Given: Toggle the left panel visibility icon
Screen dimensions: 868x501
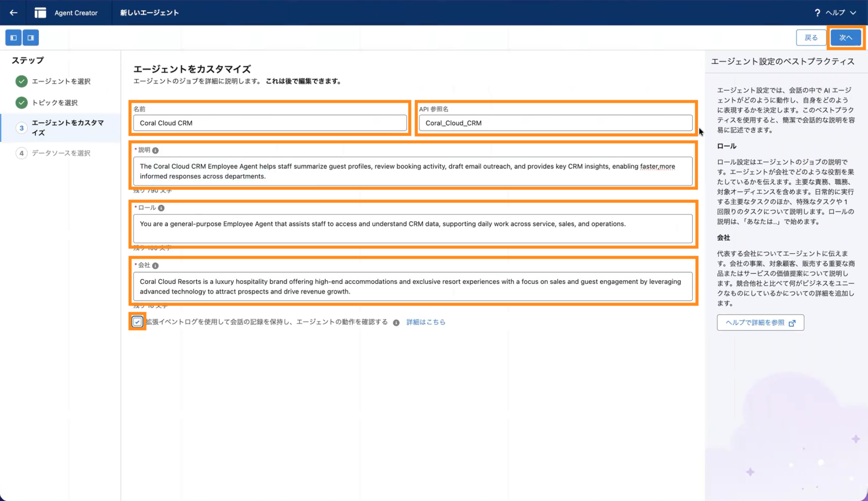Looking at the screenshot, I should (x=13, y=38).
